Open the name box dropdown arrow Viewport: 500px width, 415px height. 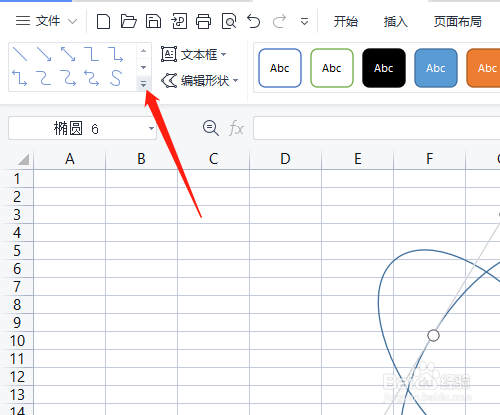(151, 128)
